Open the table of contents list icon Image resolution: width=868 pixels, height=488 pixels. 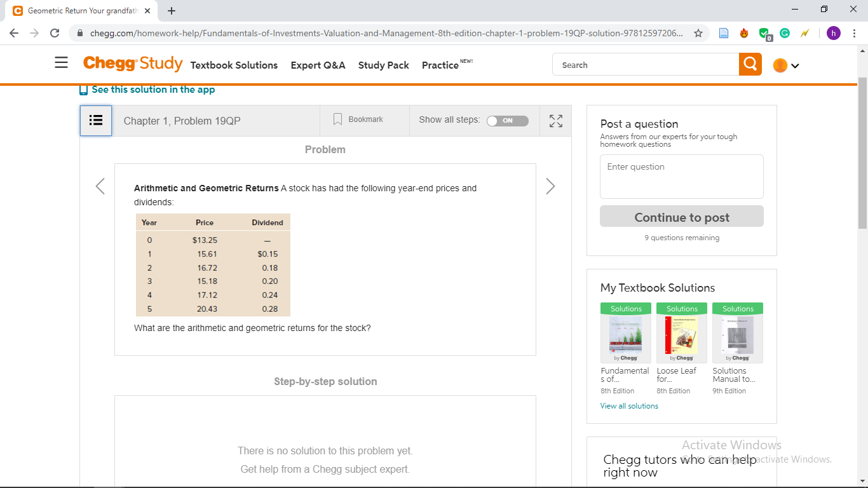point(96,120)
